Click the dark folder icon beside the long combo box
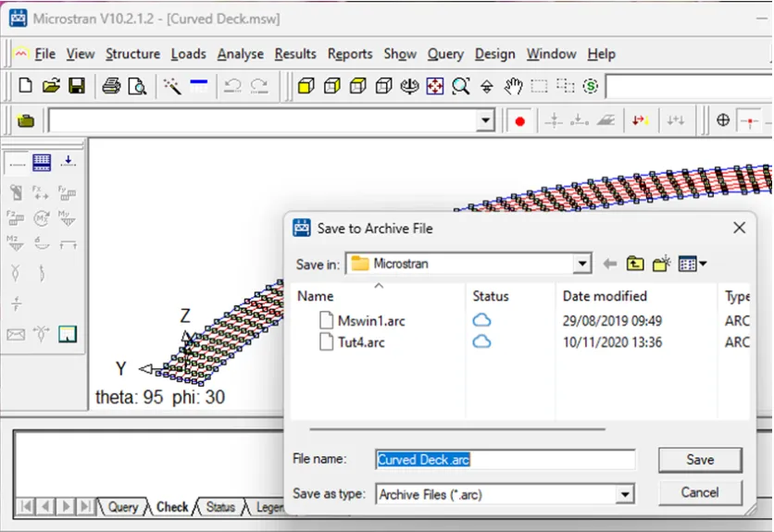Screen dimensions: 774x532 tap(26, 120)
